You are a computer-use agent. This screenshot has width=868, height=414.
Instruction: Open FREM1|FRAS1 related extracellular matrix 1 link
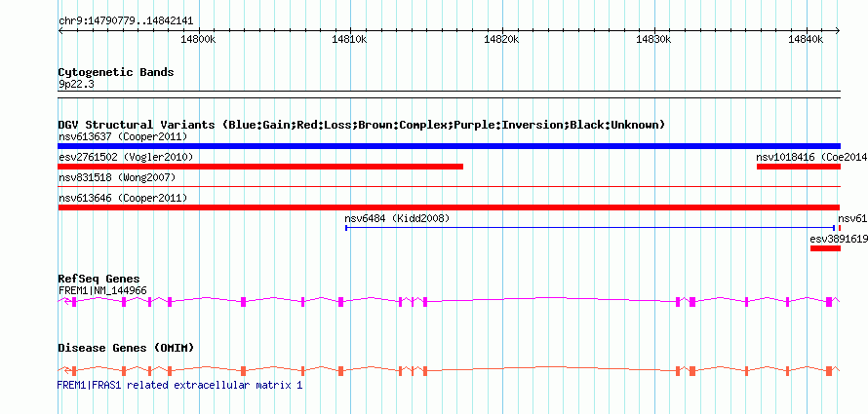(x=179, y=385)
